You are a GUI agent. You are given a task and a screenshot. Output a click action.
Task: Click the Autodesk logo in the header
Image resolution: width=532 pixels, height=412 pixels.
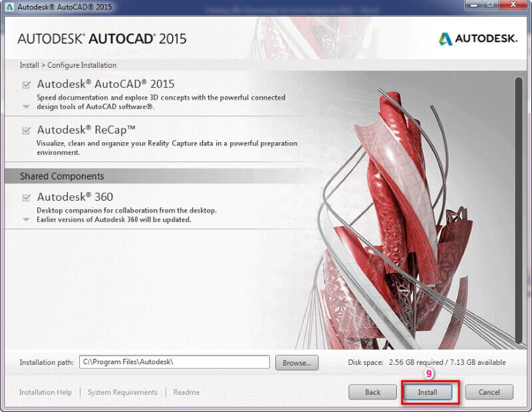click(x=478, y=39)
